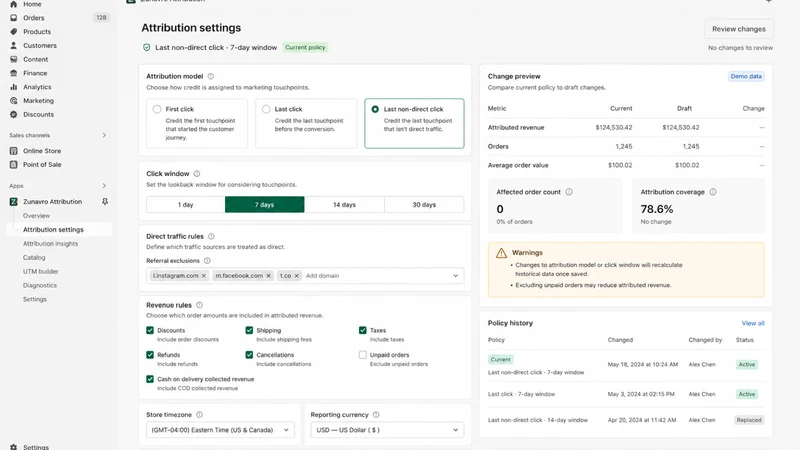Image resolution: width=800 pixels, height=450 pixels.
Task: Click the Zunavro Attribution app icon
Action: click(14, 202)
